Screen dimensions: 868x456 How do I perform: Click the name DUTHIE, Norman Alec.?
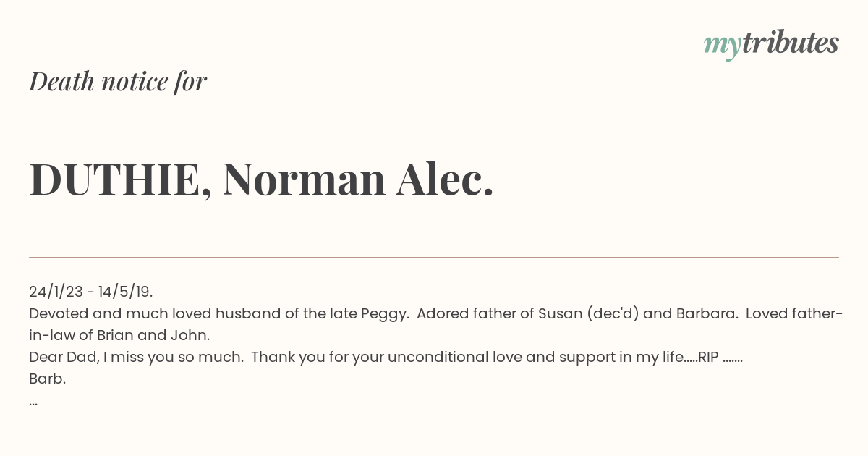click(x=262, y=179)
